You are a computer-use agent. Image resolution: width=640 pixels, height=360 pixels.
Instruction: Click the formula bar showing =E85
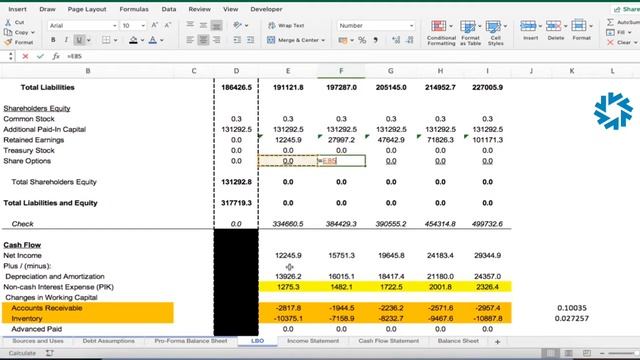point(351,56)
